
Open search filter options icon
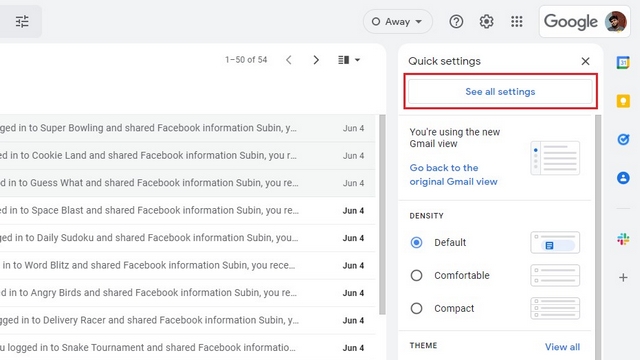[x=22, y=21]
